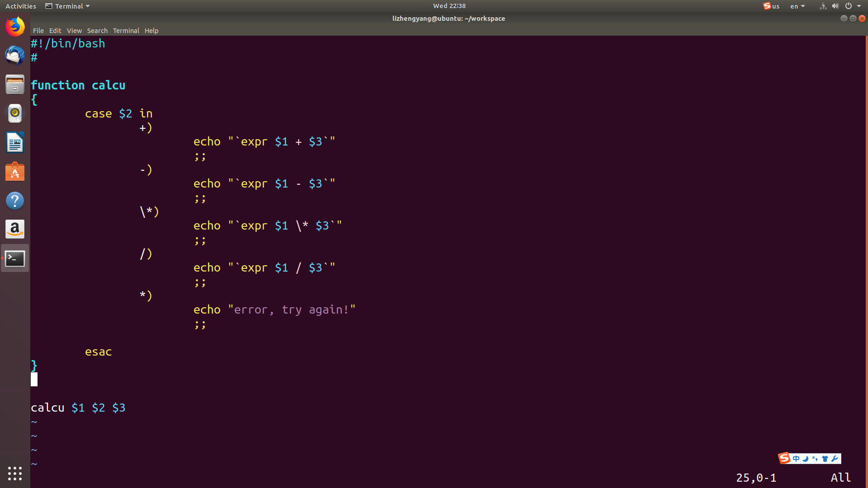The image size is (868, 488).
Task: Click on 'case $2 in' line
Action: (x=119, y=113)
